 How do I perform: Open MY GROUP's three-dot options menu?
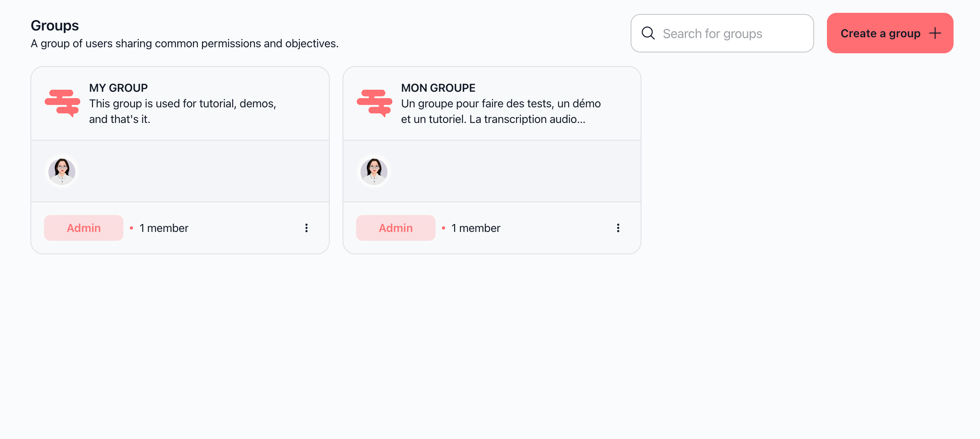coord(307,228)
